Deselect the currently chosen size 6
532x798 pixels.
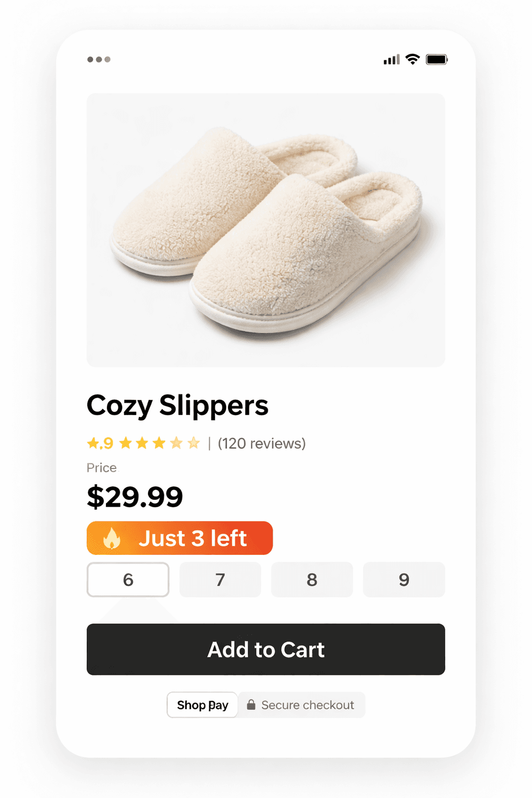point(128,580)
